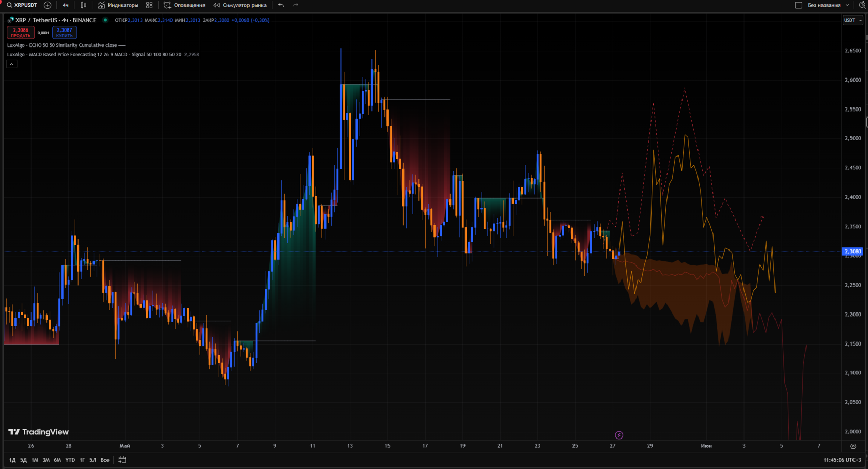Image resolution: width=868 pixels, height=469 pixels.
Task: Click the purple lightning event marker
Action: [x=619, y=435]
